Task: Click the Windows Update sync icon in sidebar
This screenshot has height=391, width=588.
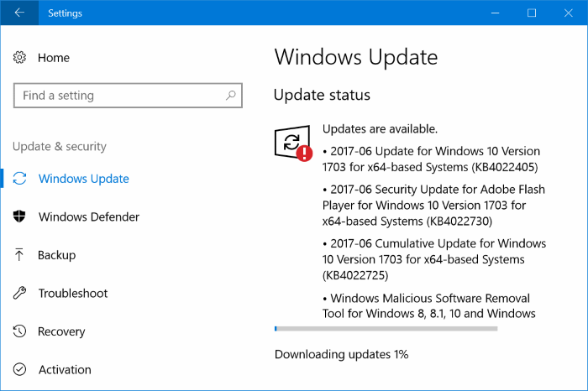Action: tap(20, 179)
